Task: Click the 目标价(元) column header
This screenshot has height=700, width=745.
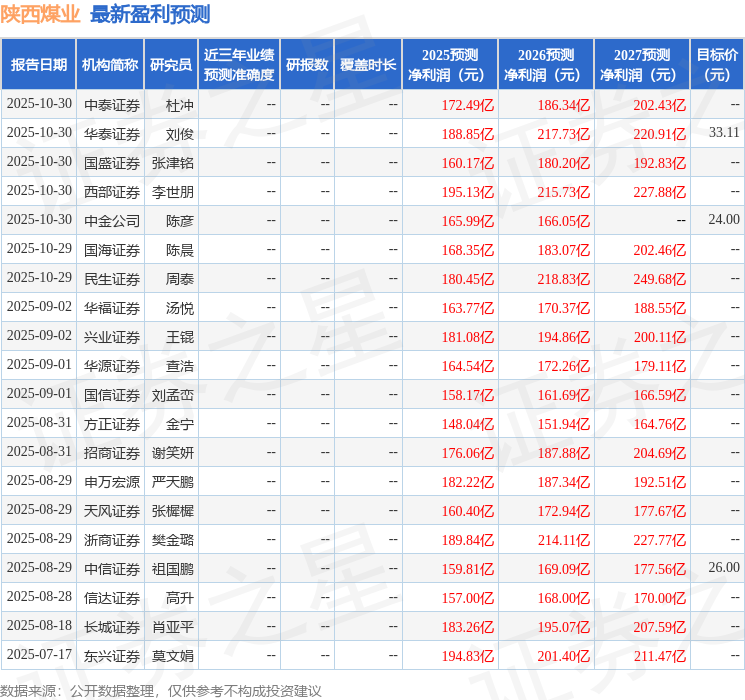Action: pos(717,65)
